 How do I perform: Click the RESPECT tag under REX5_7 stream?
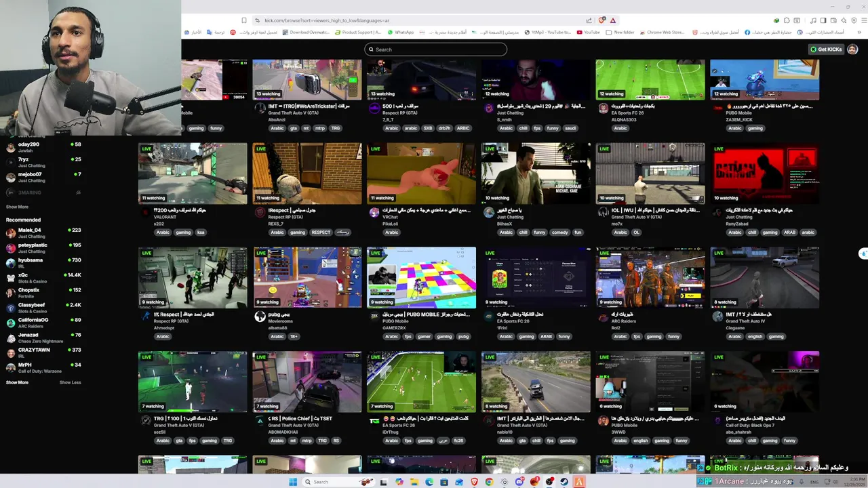tap(321, 232)
